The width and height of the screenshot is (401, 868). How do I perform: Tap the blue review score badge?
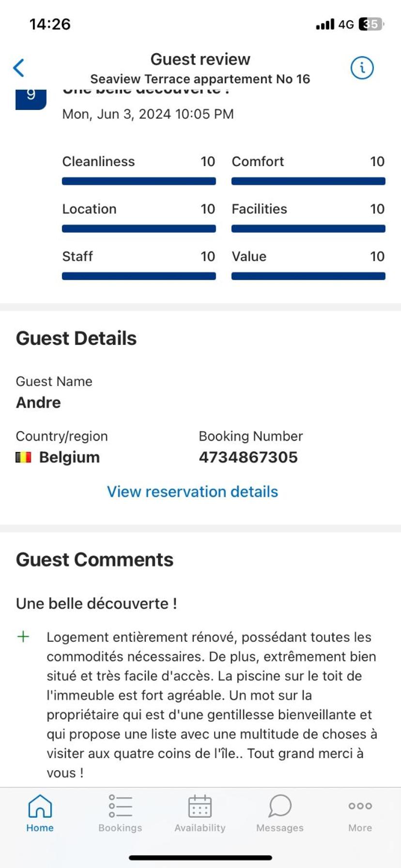point(31,98)
